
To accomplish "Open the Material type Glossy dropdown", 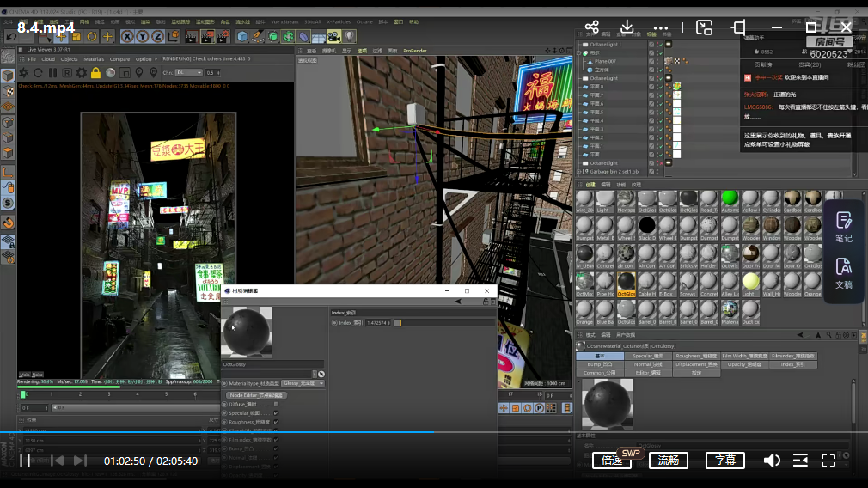I will 303,383.
